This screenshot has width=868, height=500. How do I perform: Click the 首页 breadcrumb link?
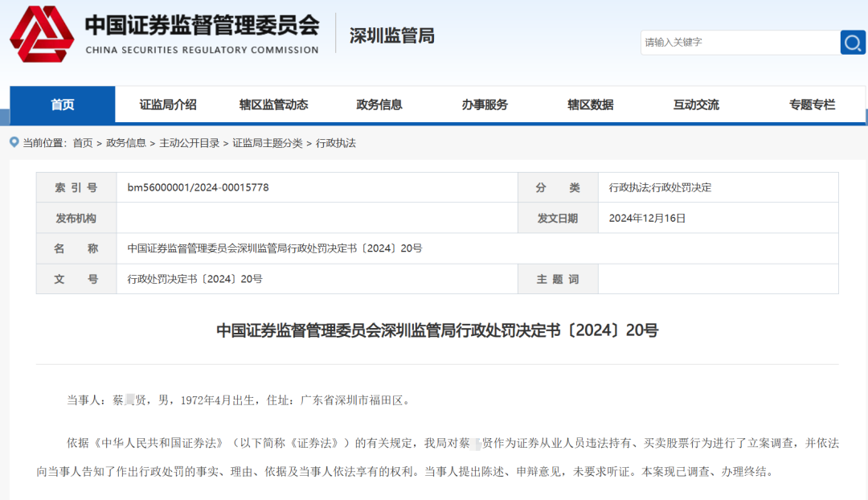coord(83,143)
